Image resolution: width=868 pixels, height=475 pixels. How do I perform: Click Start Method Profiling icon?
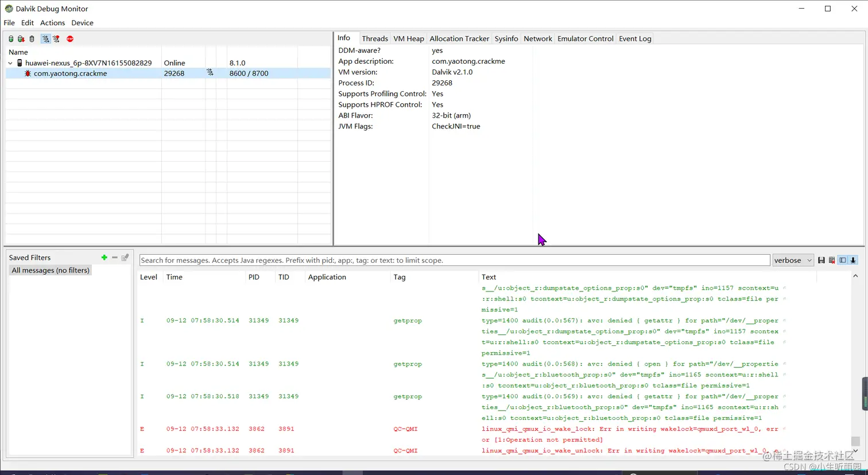56,39
